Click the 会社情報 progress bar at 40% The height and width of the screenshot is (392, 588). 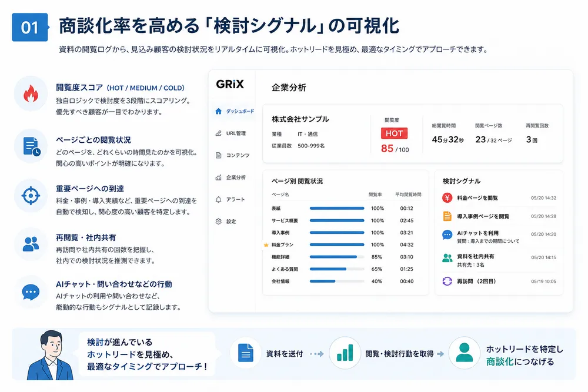click(337, 282)
